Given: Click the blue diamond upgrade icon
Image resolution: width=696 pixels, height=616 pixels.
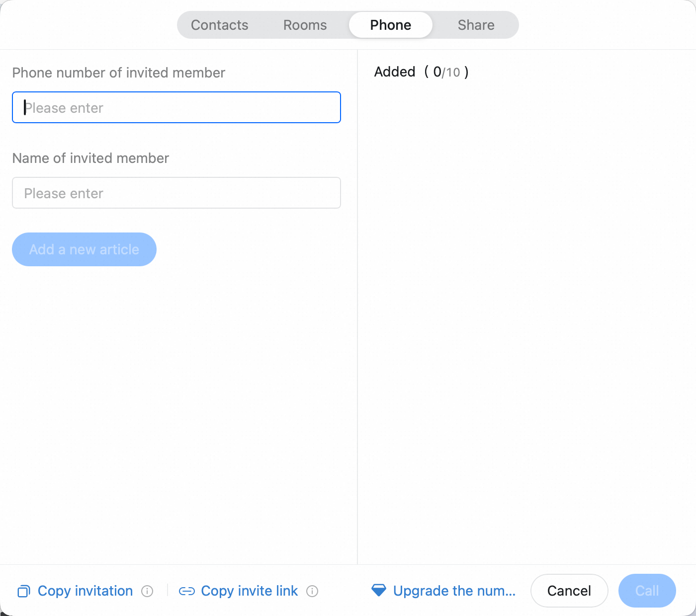Looking at the screenshot, I should [379, 590].
